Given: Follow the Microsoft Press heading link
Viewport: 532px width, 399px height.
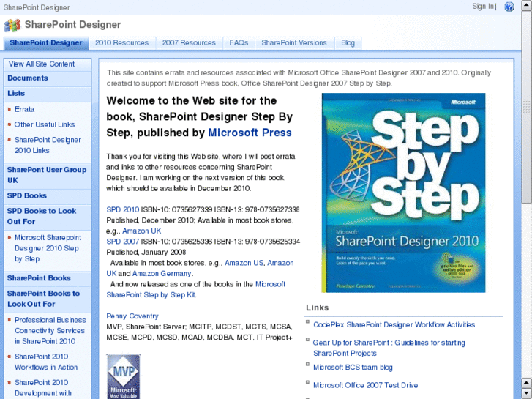Looking at the screenshot, I should coord(250,133).
